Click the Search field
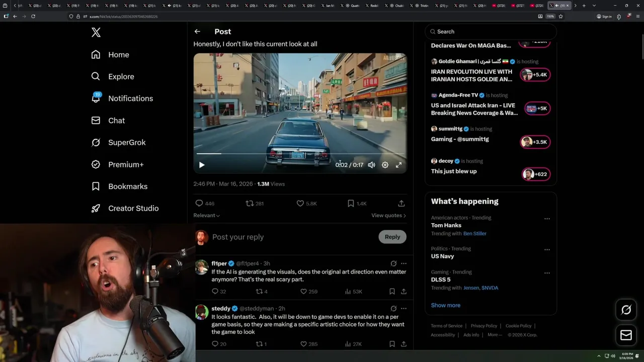The image size is (644, 362). coord(491,32)
